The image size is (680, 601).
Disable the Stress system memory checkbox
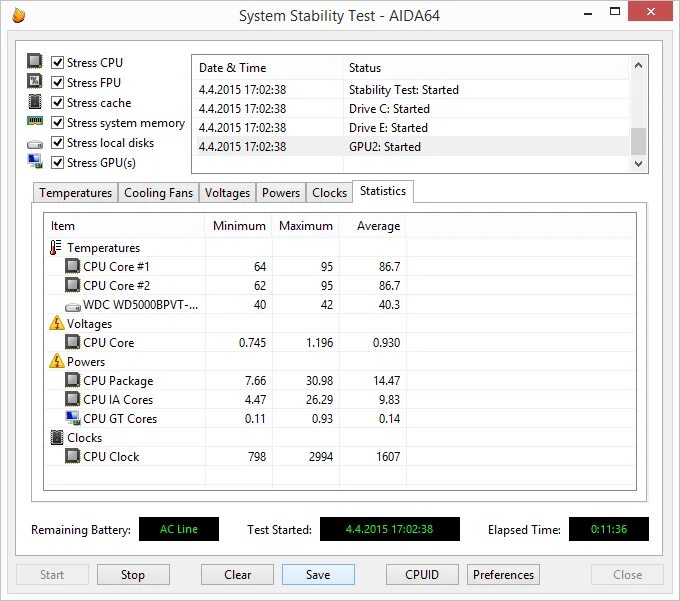click(x=57, y=122)
